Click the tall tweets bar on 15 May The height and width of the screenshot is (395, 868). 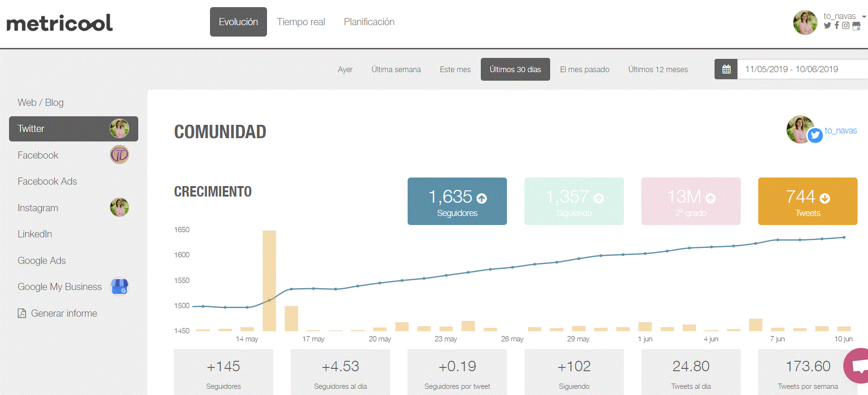click(x=269, y=281)
